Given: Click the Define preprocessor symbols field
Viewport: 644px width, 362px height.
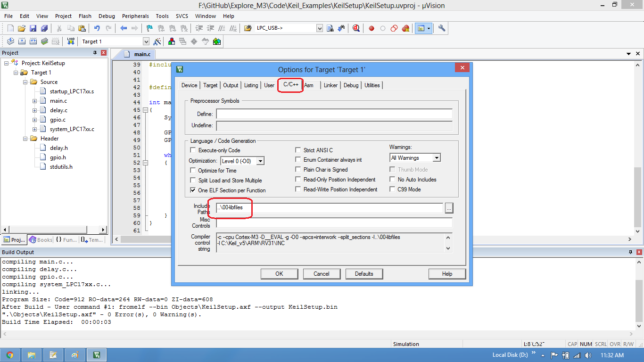Looking at the screenshot, I should [334, 114].
